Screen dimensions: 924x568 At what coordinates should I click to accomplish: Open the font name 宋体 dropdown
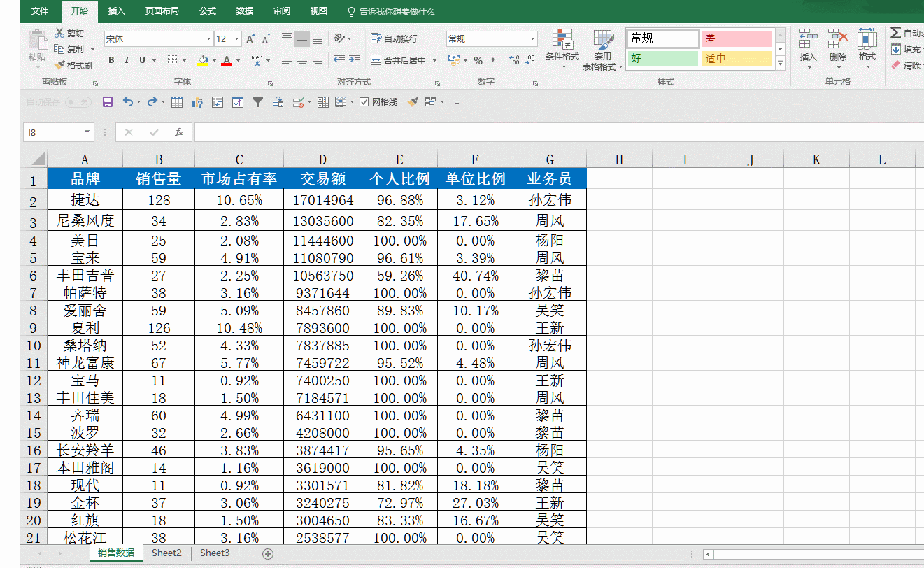tap(208, 39)
